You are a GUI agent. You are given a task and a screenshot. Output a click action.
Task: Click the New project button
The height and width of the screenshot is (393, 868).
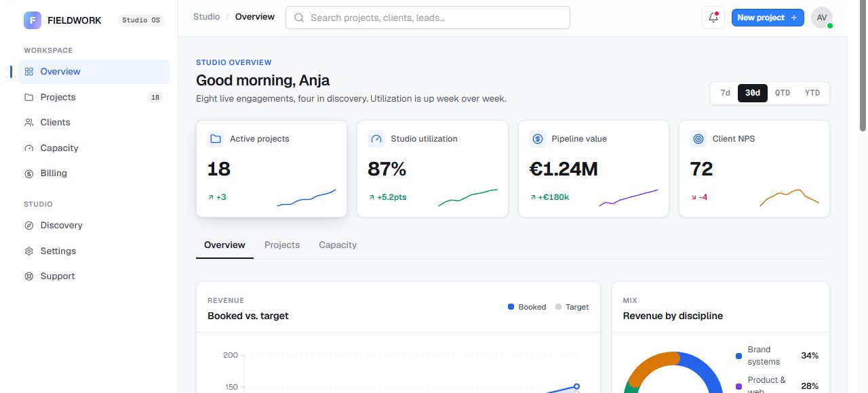(768, 18)
